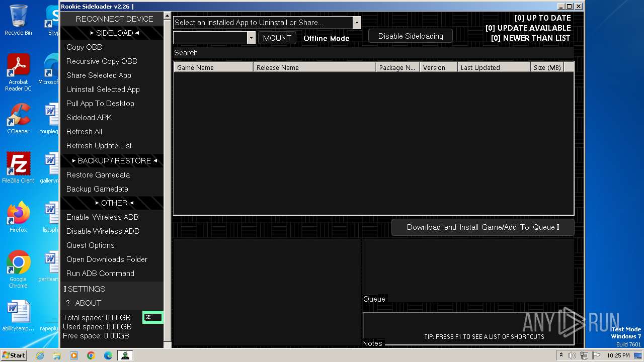Click Internet Explorer taskbar icon
Screen dimensions: 644x362
40,355
